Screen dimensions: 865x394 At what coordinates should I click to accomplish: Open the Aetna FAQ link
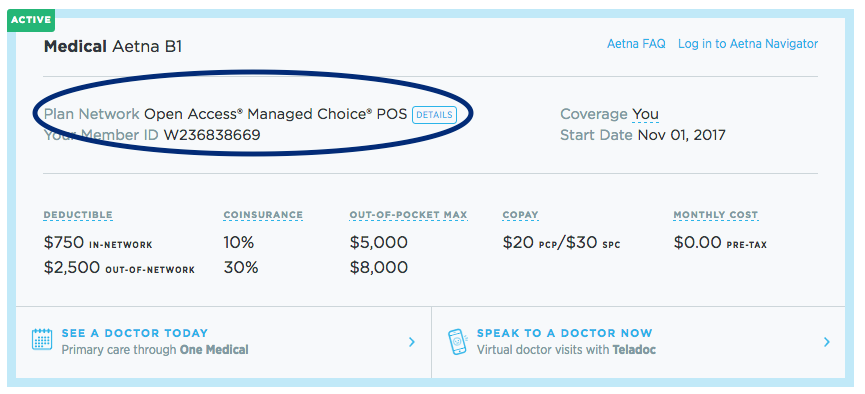coord(636,44)
